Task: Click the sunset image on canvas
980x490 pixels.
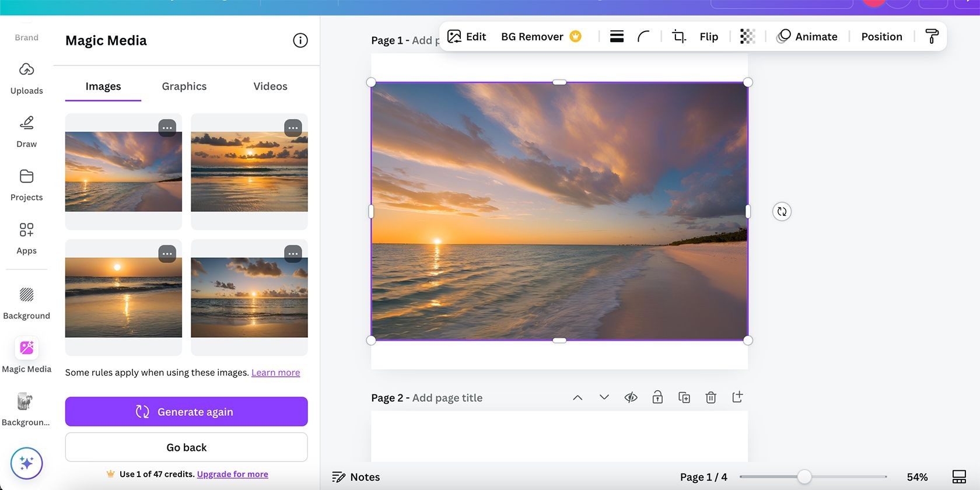Action: (559, 211)
